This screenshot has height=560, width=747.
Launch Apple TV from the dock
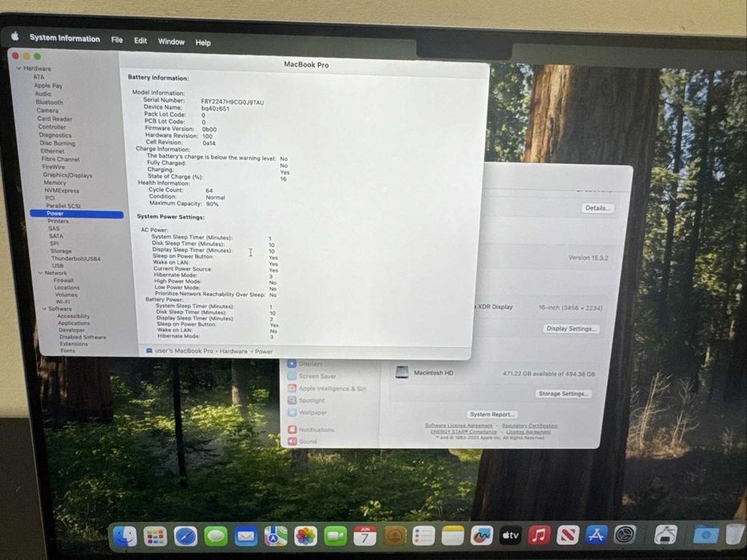[x=510, y=536]
